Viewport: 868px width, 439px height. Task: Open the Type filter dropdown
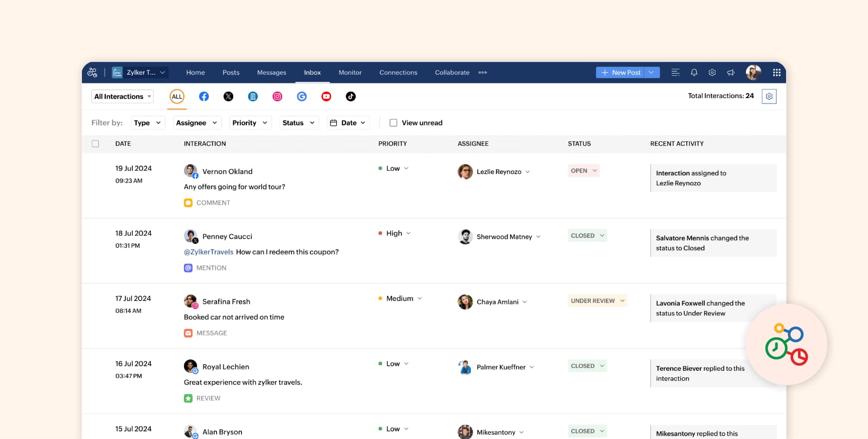tap(148, 123)
